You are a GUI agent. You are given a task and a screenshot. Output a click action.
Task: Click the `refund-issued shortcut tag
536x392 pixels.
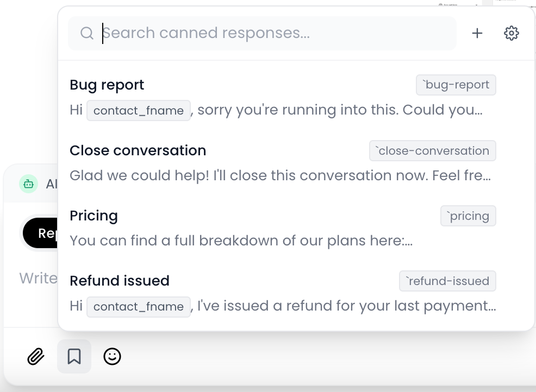pos(447,281)
